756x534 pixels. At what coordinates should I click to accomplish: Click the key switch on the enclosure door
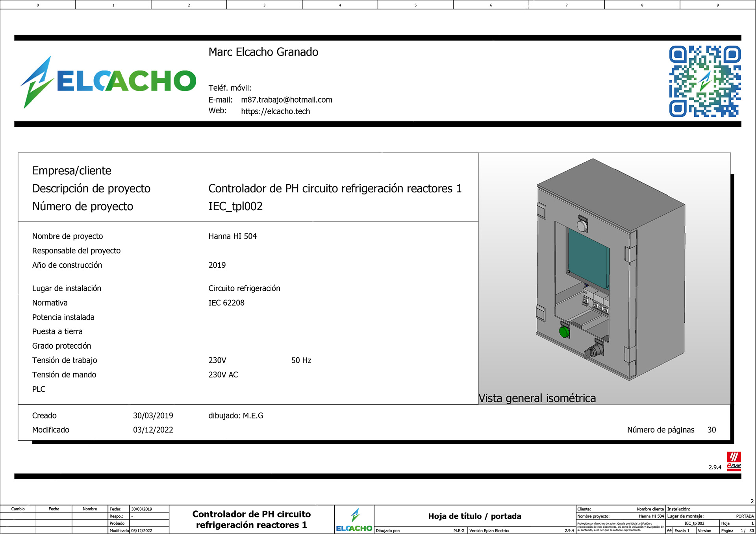(595, 350)
